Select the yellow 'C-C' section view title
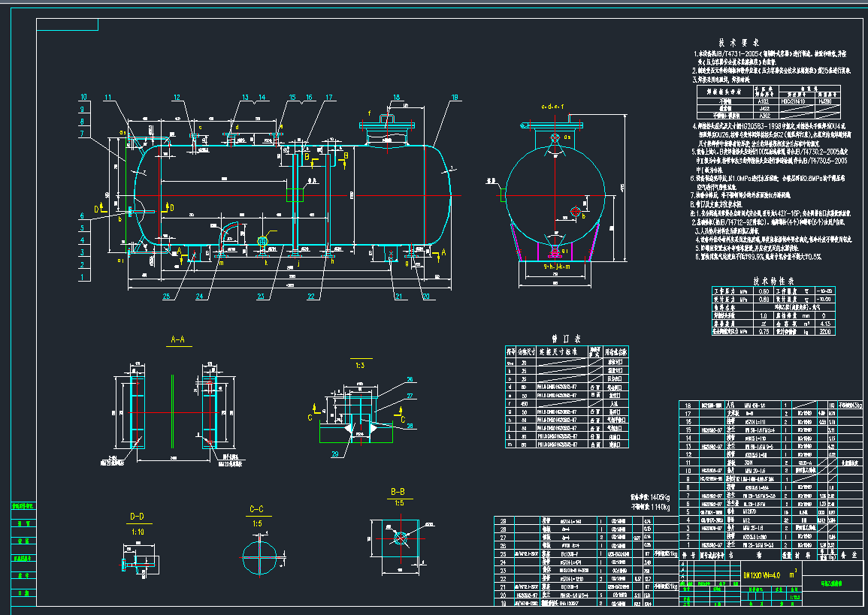The height and width of the screenshot is (615, 868). [x=257, y=509]
